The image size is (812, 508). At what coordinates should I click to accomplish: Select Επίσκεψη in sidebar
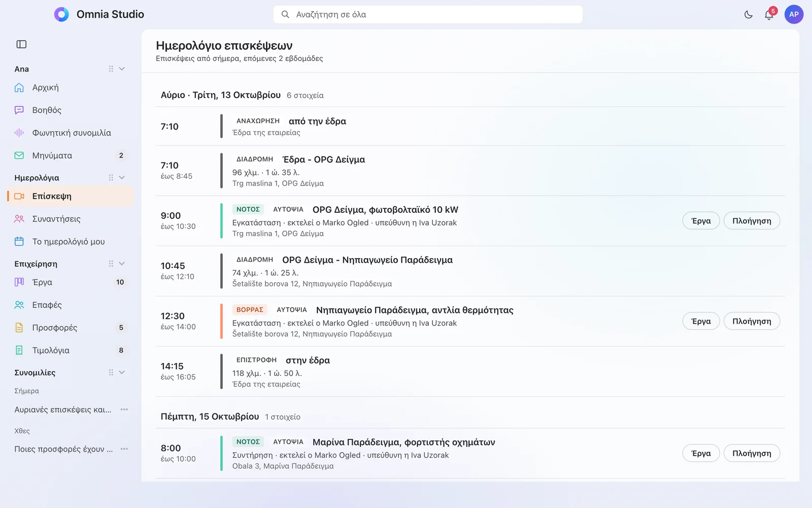point(71,196)
